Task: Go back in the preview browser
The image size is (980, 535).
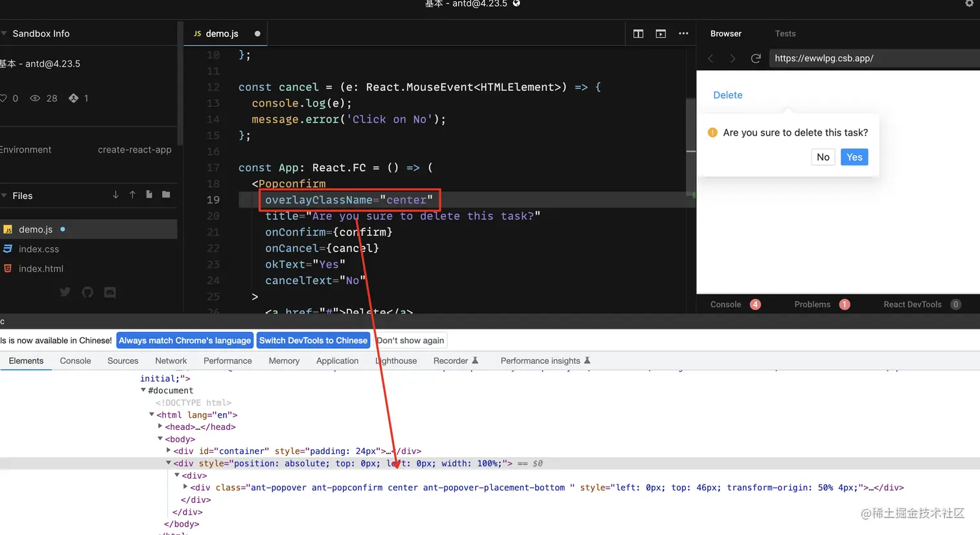Action: point(711,58)
